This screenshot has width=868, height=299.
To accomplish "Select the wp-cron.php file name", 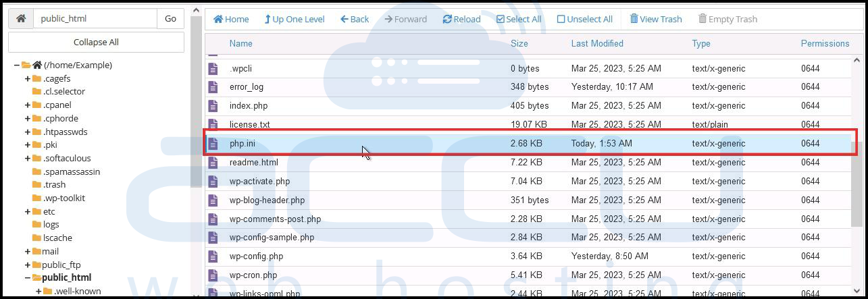I will 253,275.
